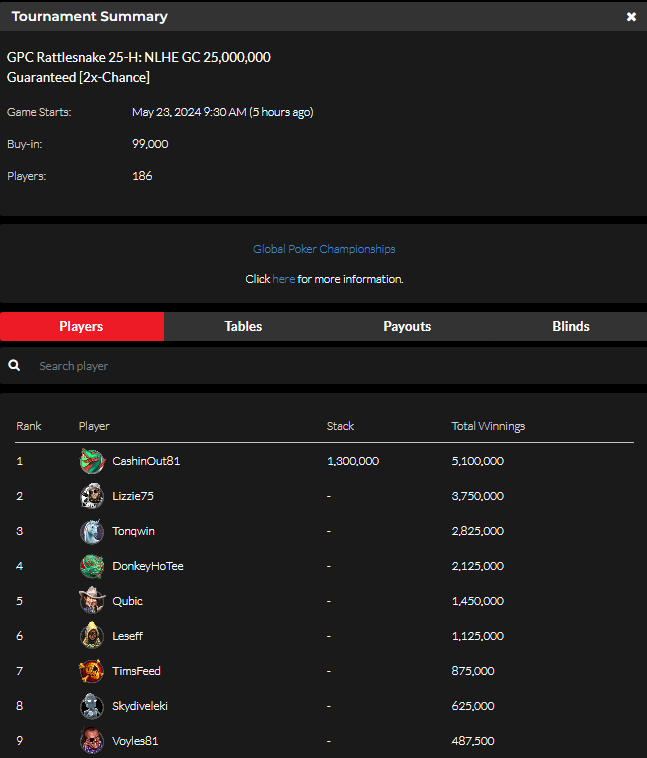The width and height of the screenshot is (647, 758).
Task: Open Leseff's avatar
Action: coord(92,636)
